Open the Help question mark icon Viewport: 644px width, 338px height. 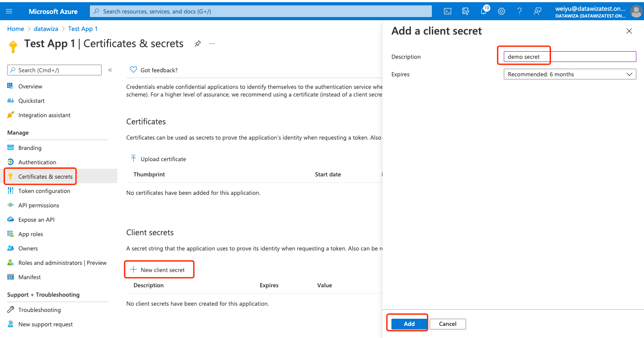pyautogui.click(x=520, y=11)
